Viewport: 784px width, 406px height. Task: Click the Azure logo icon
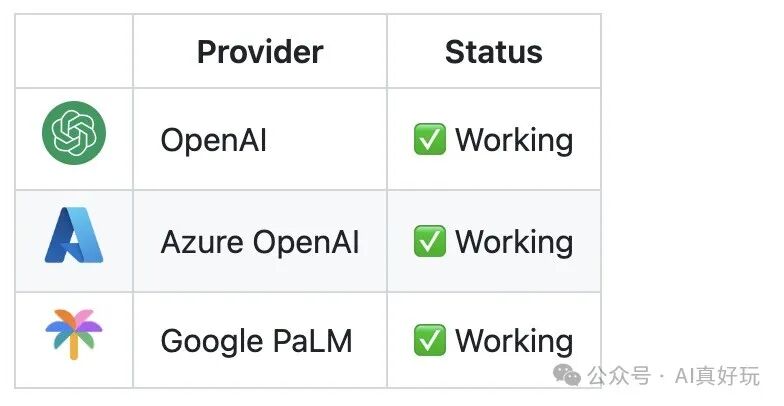tap(74, 235)
